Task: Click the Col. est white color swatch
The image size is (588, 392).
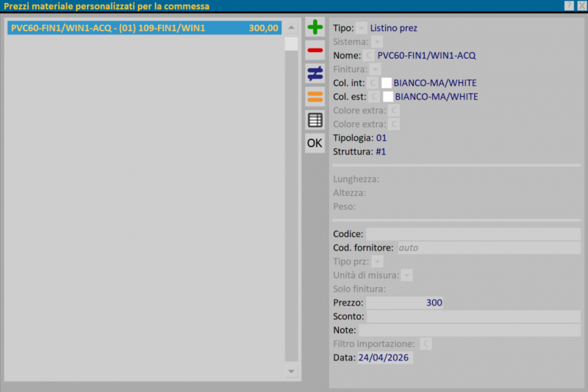Action: (x=388, y=97)
